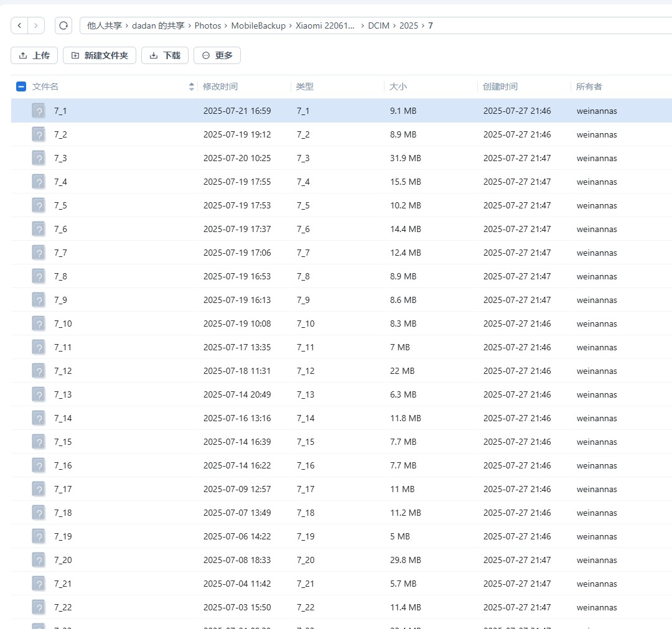The height and width of the screenshot is (629, 672).
Task: Click the forward navigation arrow
Action: coord(36,26)
